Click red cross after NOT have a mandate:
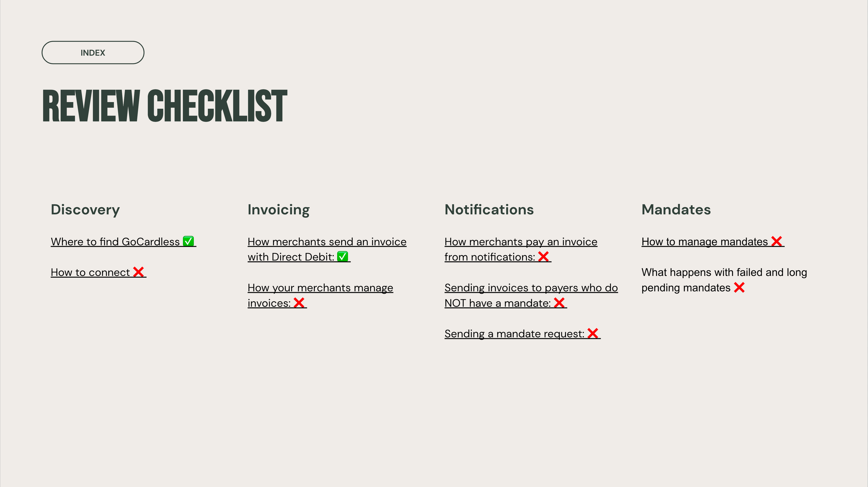868x487 pixels. click(559, 302)
